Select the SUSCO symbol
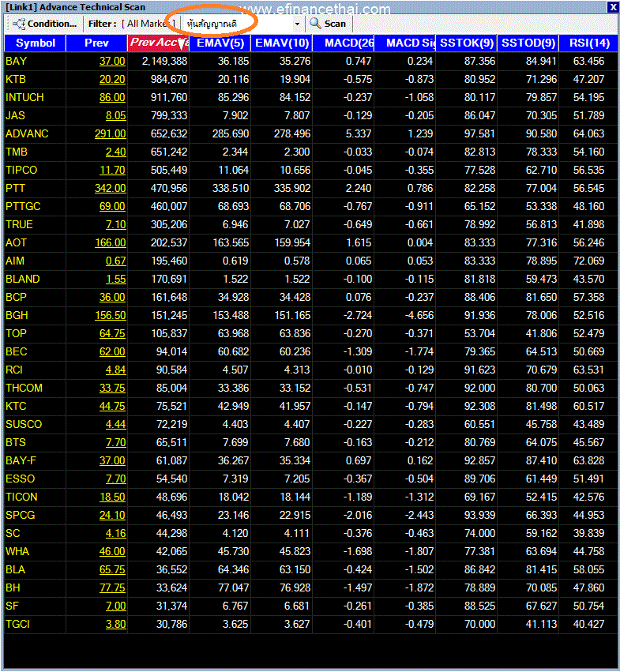This screenshot has width=620, height=672. (24, 424)
